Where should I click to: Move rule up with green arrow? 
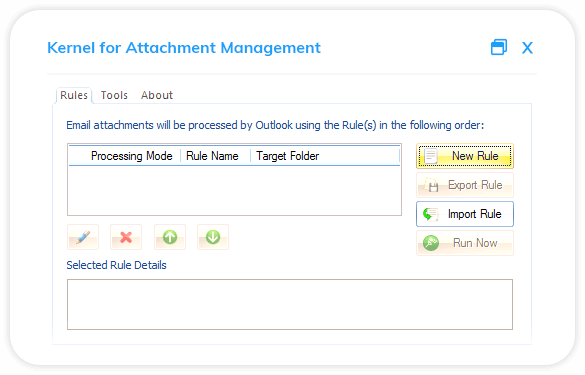170,237
